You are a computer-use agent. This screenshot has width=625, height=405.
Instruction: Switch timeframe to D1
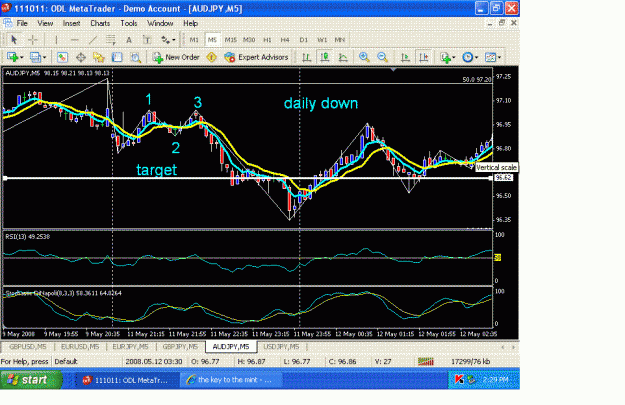[303, 40]
